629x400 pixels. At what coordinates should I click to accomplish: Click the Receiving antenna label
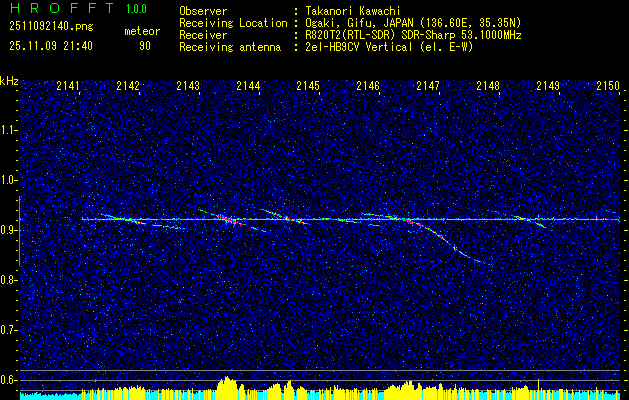[230, 47]
